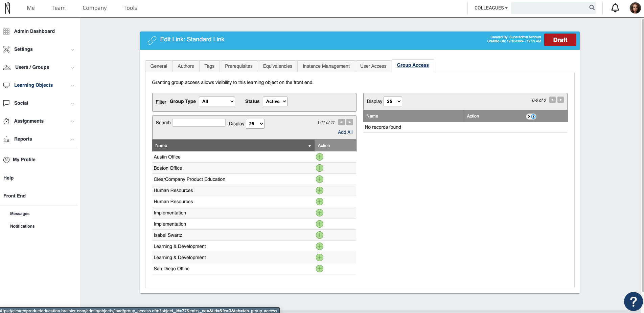Toggle the info switch in Action column header
This screenshot has height=313, width=644.
coord(531,117)
